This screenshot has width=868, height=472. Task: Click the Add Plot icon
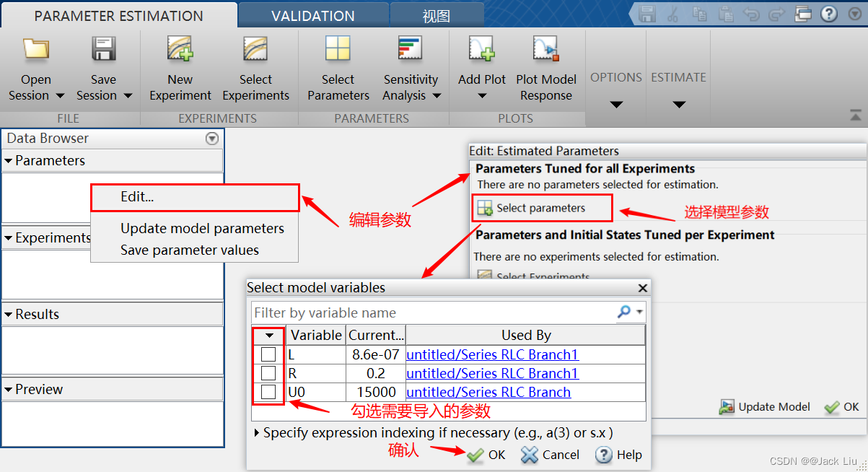tap(482, 50)
